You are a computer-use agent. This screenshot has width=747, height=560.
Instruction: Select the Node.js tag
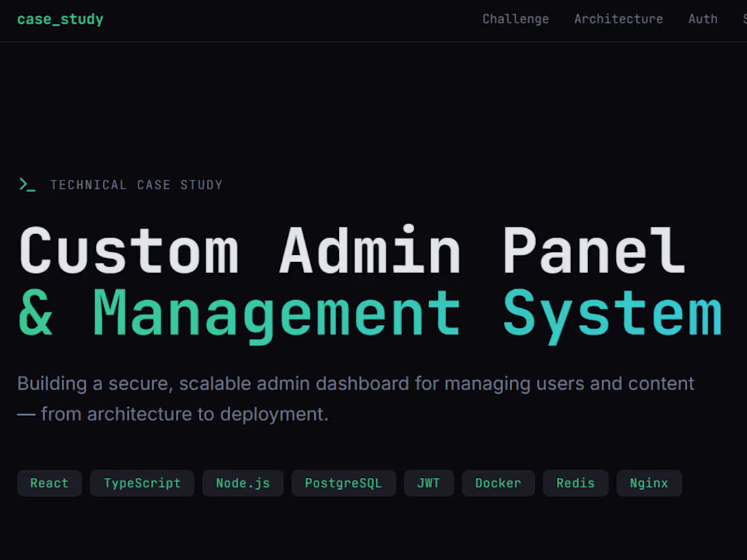242,483
